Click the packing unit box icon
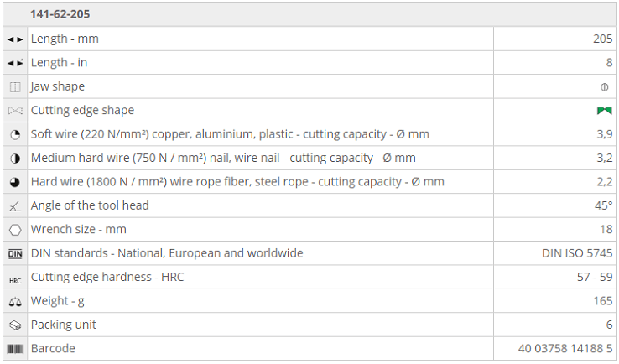Image resolution: width=619 pixels, height=364 pixels. (x=15, y=325)
